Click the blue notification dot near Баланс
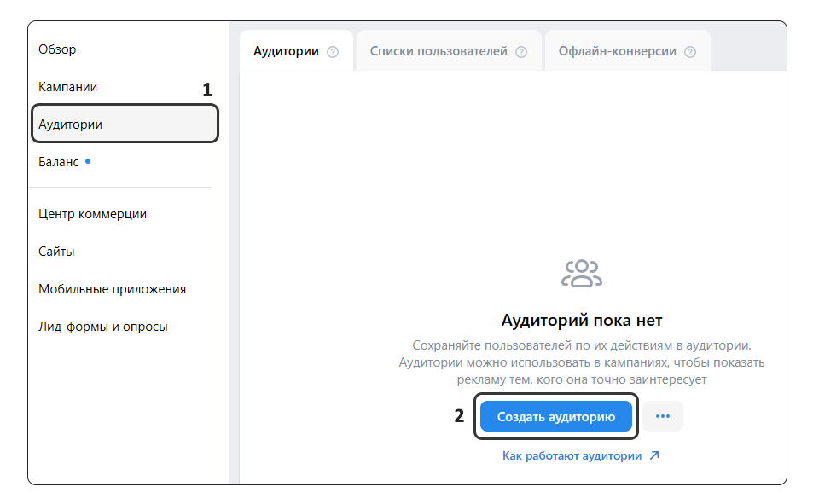The image size is (819, 504). pos(90,160)
